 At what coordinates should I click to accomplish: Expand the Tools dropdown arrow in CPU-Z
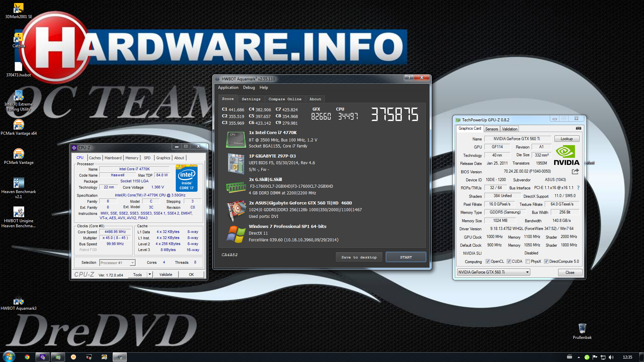tap(150, 275)
